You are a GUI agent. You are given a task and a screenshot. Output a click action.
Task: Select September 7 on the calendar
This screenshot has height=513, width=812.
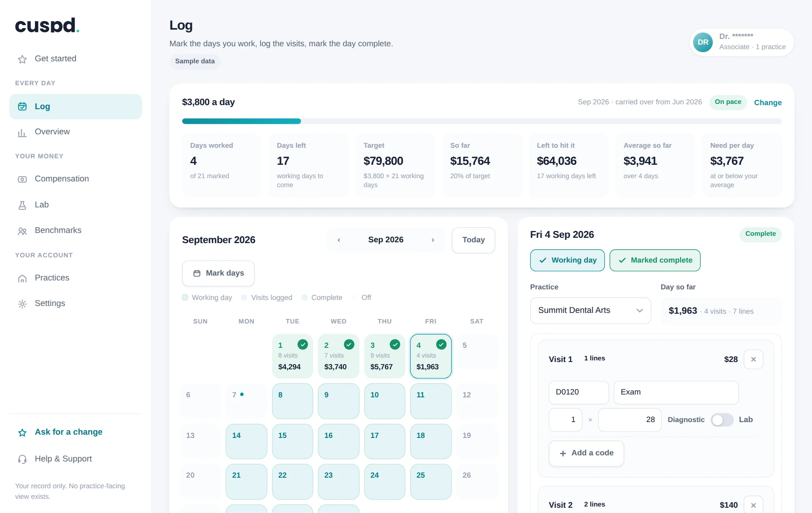point(246,401)
